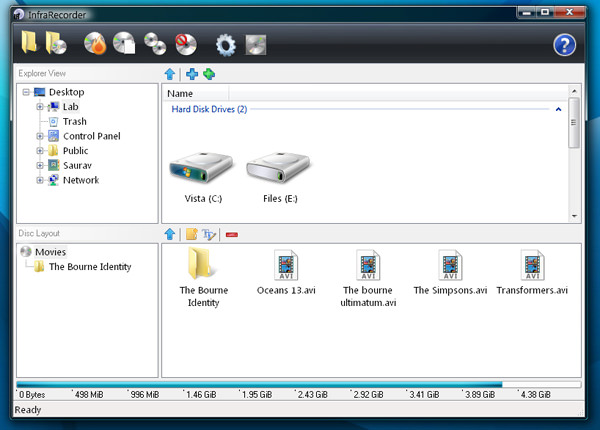Collapse the Desktop tree node
The image size is (600, 430).
click(x=26, y=92)
